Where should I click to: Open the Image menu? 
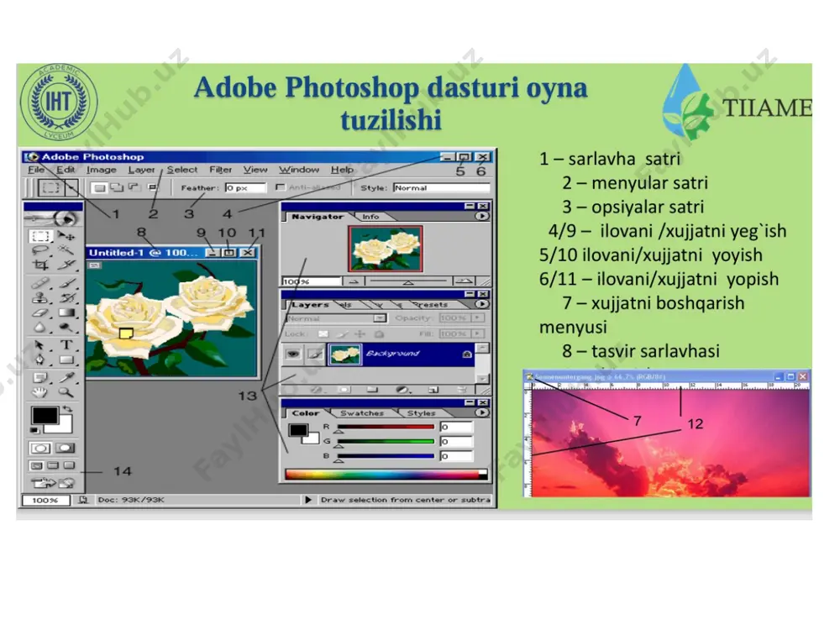point(102,170)
